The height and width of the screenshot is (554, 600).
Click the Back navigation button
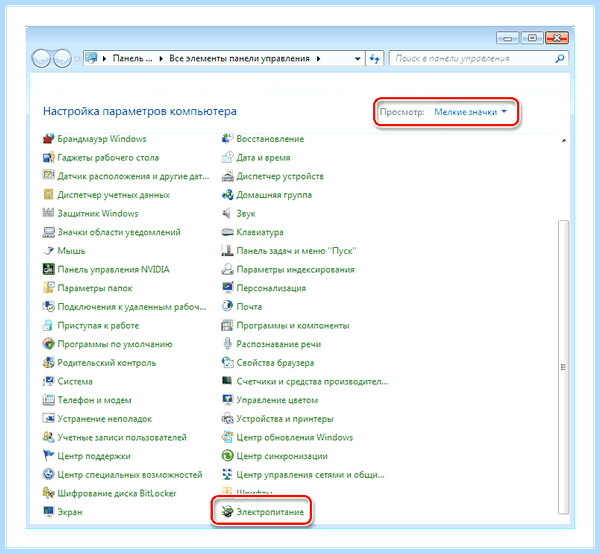(x=41, y=59)
